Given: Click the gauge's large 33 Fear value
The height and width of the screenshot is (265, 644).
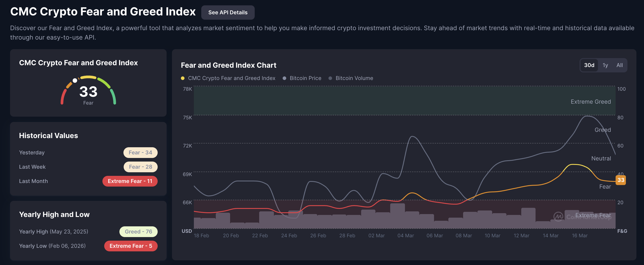Looking at the screenshot, I should pos(88,92).
